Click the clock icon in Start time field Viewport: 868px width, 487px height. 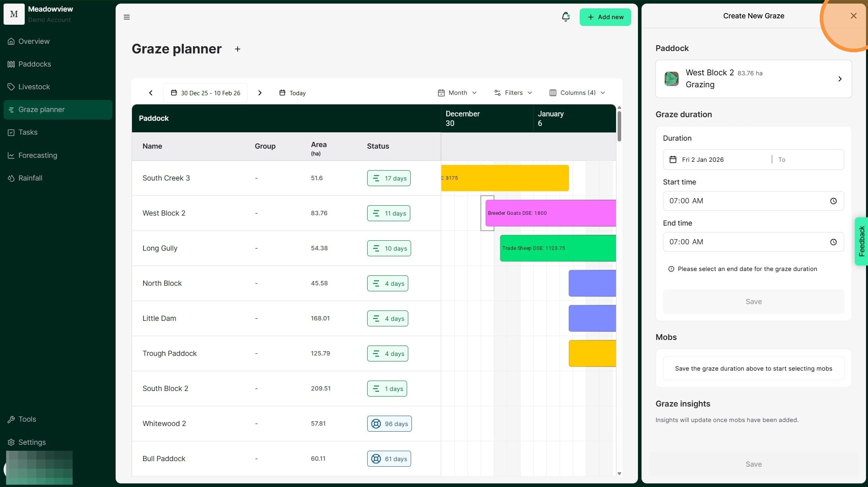coord(833,201)
